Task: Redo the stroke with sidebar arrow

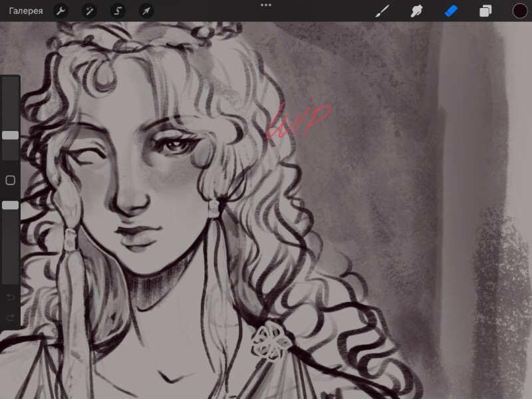Action: point(11,318)
